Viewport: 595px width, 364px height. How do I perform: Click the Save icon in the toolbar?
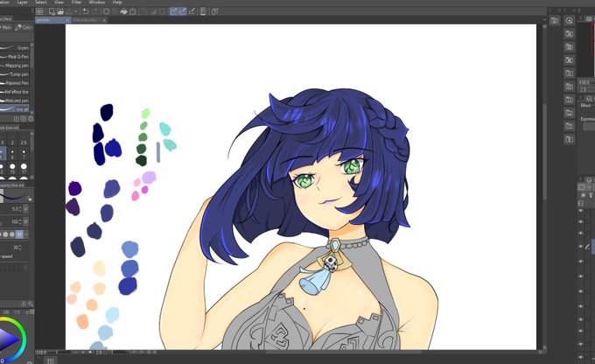tap(69, 11)
